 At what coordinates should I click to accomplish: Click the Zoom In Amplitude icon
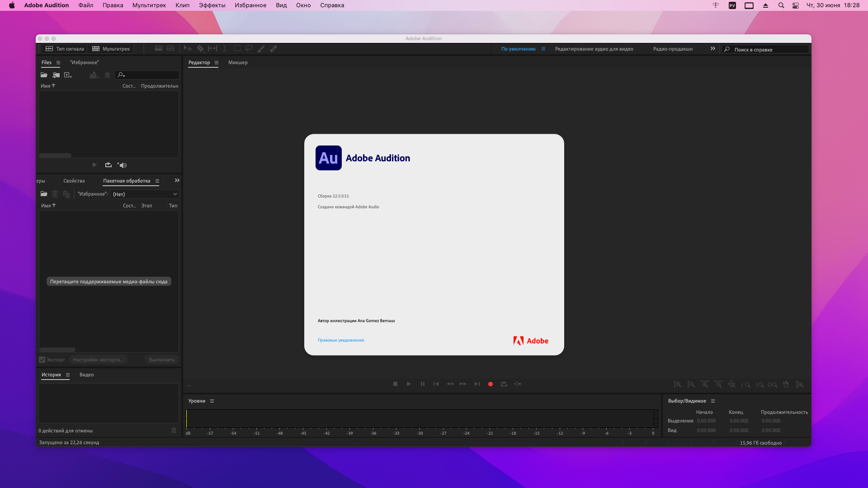click(x=677, y=385)
